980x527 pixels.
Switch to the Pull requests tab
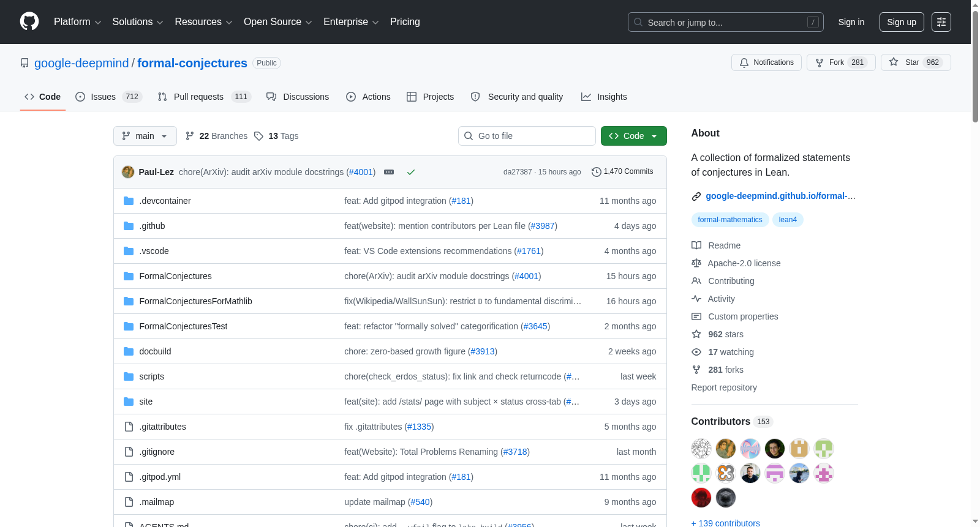click(x=205, y=97)
